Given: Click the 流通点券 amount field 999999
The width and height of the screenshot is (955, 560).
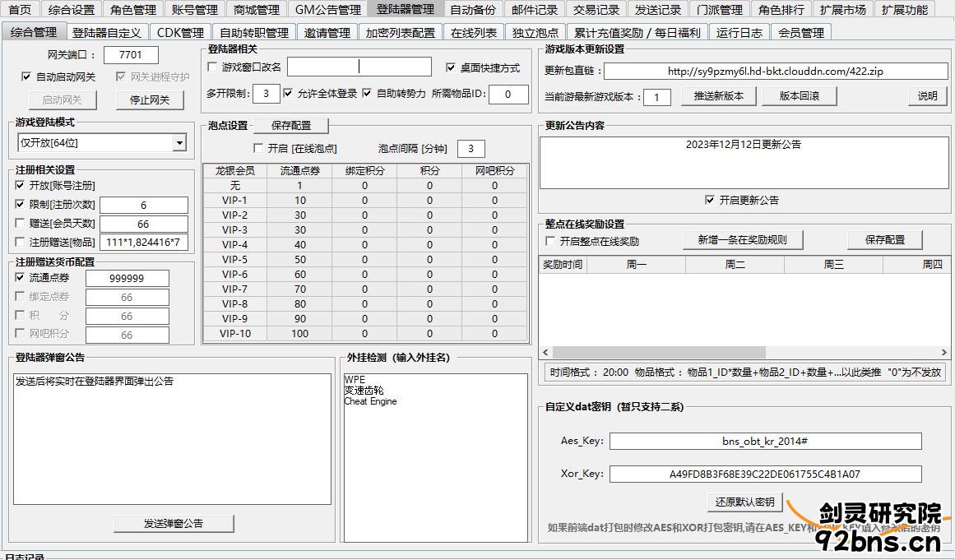Looking at the screenshot, I should point(127,278).
